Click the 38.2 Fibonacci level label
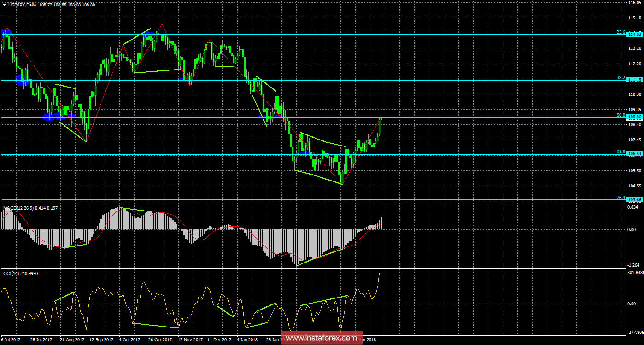The height and width of the screenshot is (345, 644). pos(621,77)
